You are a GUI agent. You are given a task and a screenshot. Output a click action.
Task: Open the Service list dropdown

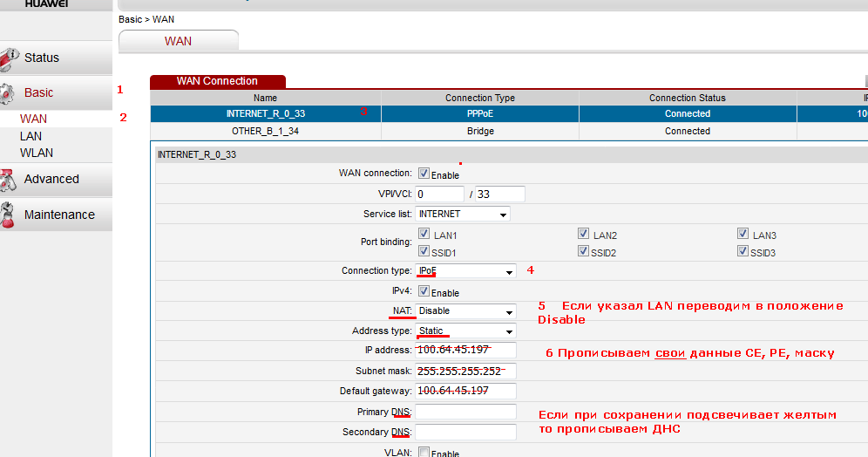463,214
